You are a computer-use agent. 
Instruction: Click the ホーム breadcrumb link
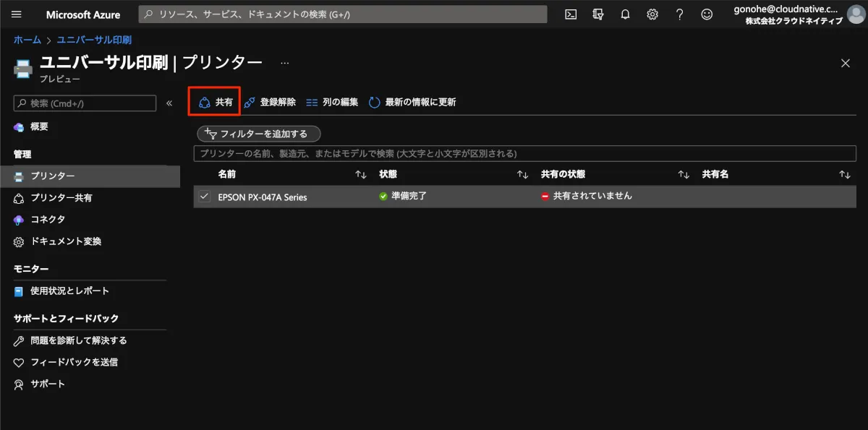27,40
